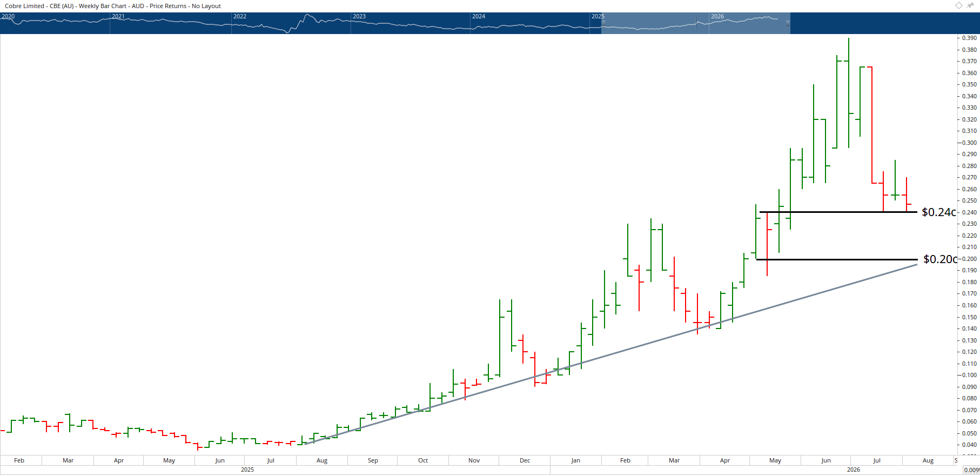The width and height of the screenshot is (980, 476).
Task: Click the 0.100 value on the price axis
Action: (969, 375)
